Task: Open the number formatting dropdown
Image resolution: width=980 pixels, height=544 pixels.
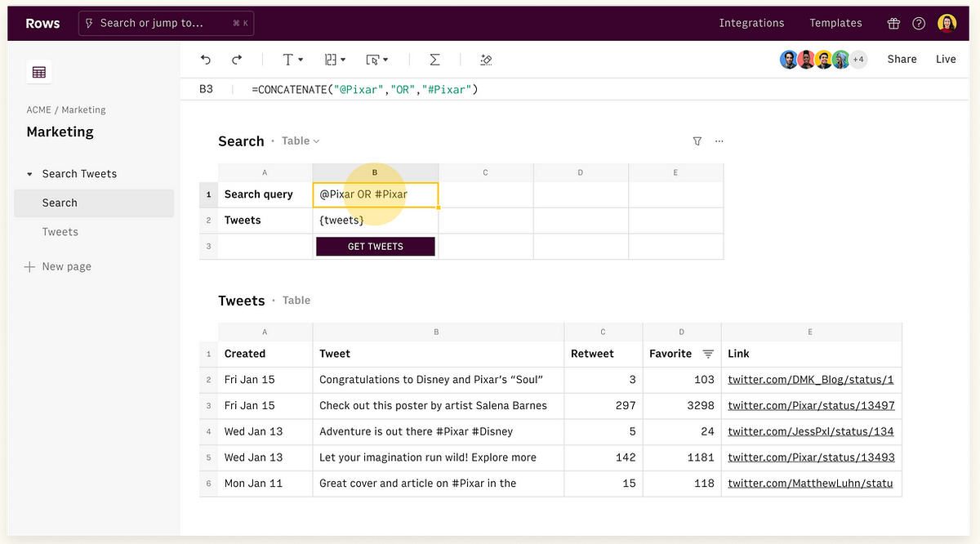Action: pyautogui.click(x=334, y=59)
